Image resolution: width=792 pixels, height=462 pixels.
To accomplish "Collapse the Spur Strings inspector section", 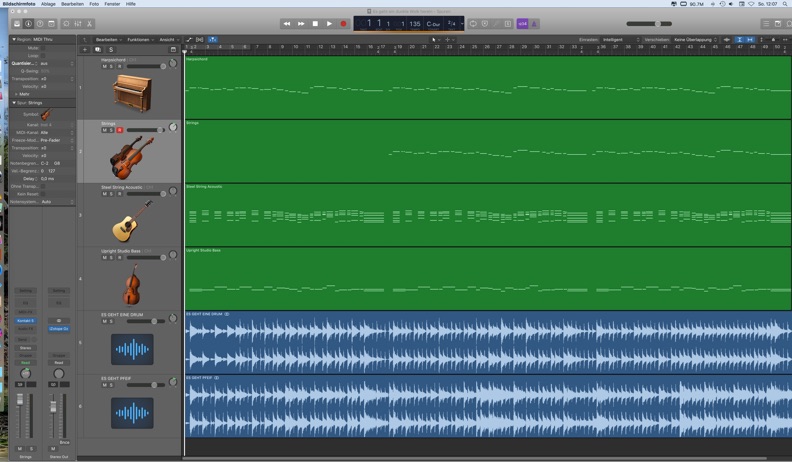I will click(x=14, y=102).
